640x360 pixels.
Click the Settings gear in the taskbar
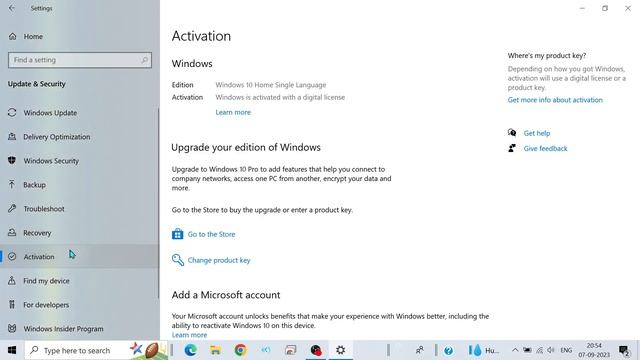coord(340,350)
